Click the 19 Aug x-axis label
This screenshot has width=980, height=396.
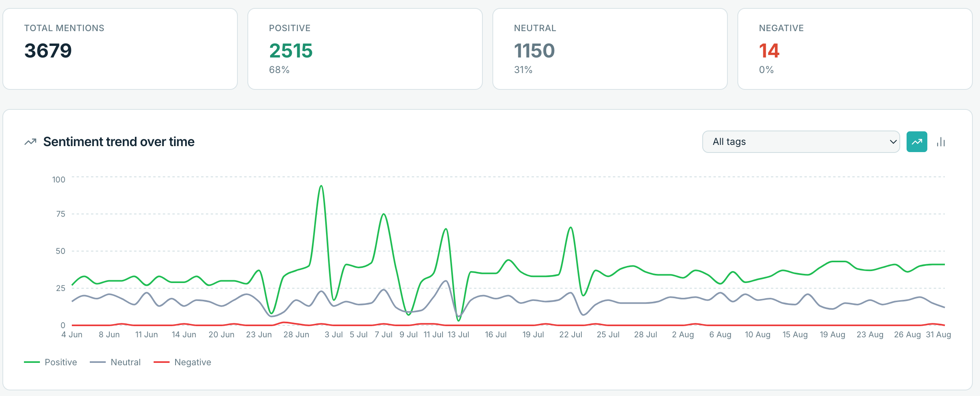pos(832,335)
